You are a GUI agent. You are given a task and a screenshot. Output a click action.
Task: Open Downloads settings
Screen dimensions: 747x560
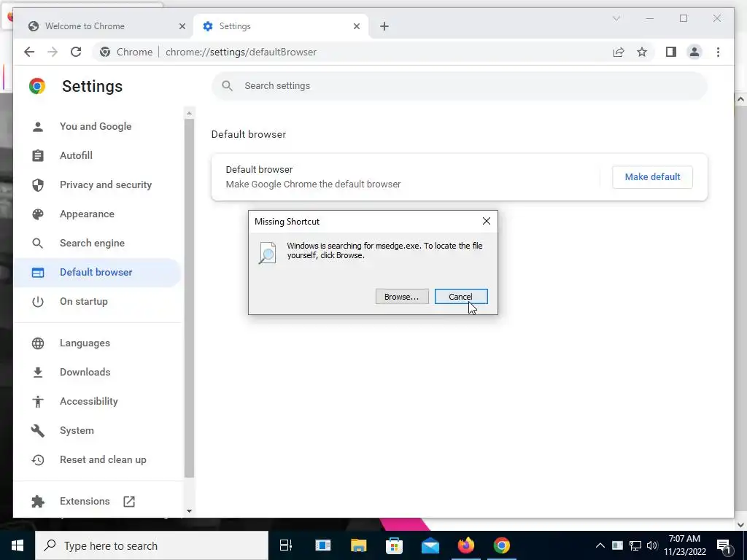[x=97, y=372]
